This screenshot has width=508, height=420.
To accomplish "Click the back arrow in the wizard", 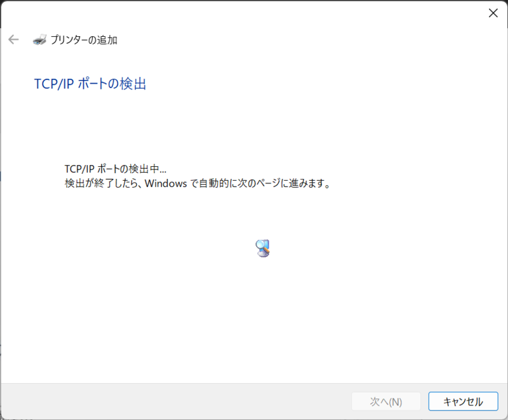I will (13, 39).
